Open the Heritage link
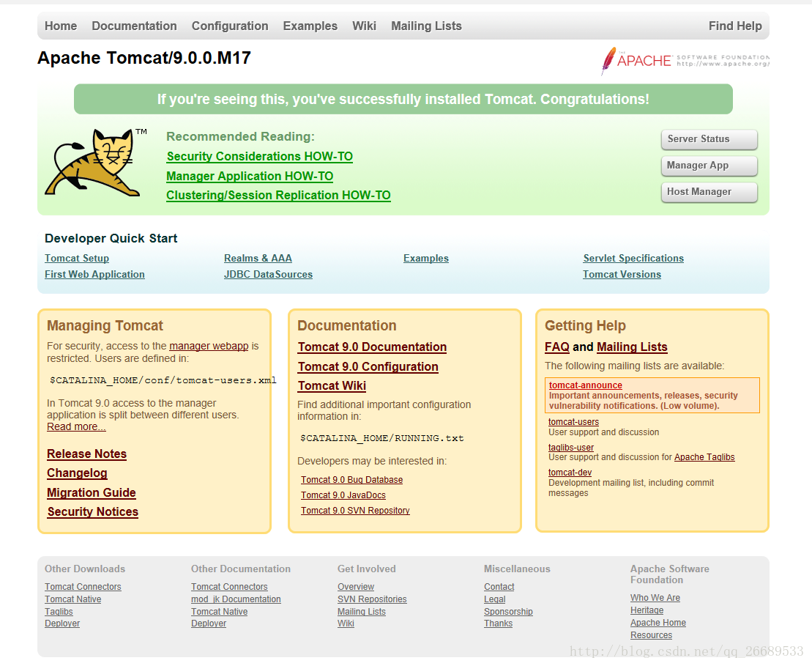 point(647,610)
